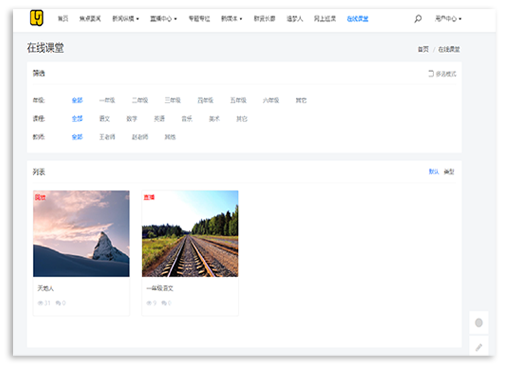The width and height of the screenshot is (508, 365).
Task: Select the 六年级 grade filter
Action: point(271,100)
